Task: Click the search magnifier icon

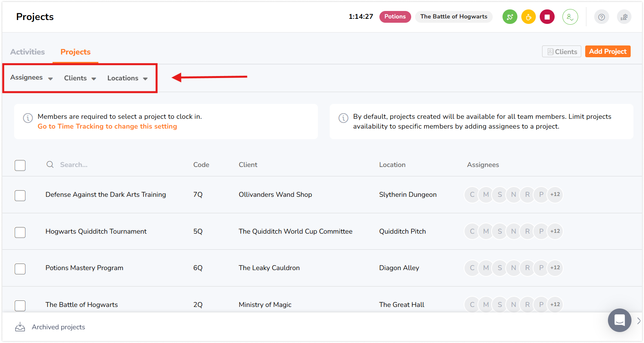Action: pos(50,165)
